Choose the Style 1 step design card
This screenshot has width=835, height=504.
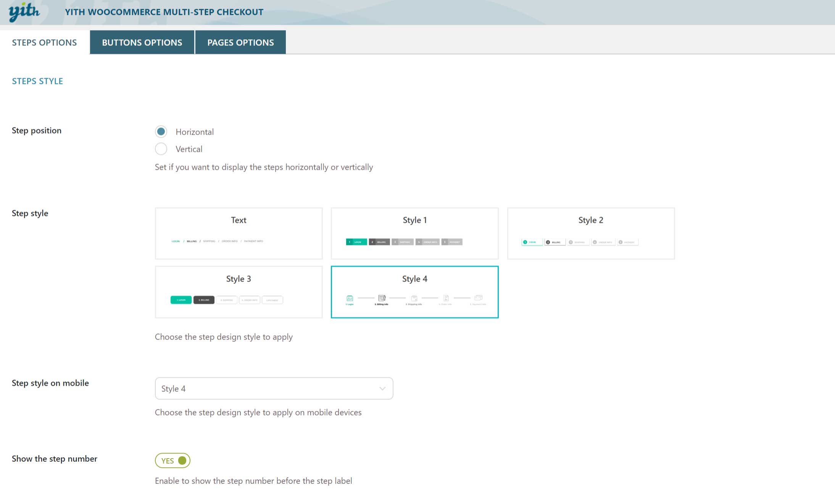pyautogui.click(x=414, y=233)
